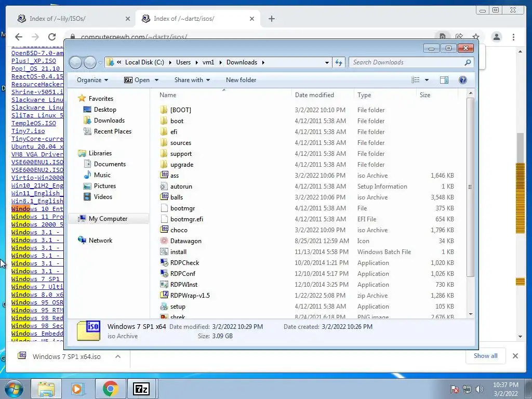Select the balls iso archive icon
This screenshot has width=532, height=399.
[164, 197]
